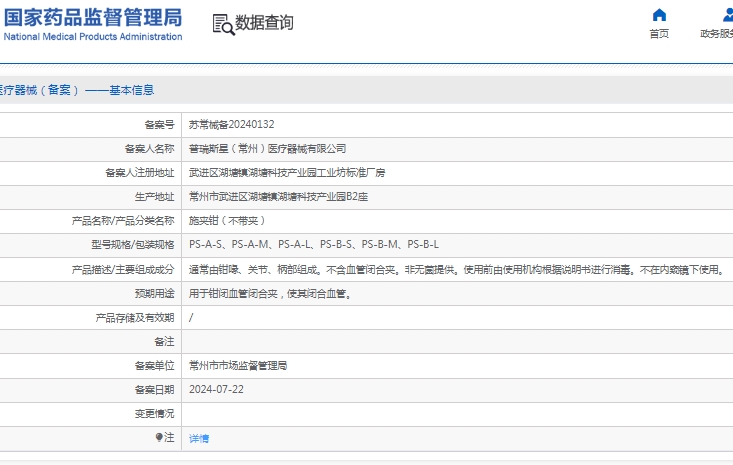Click the 产品名称/产品分类名称 label

click(x=123, y=221)
